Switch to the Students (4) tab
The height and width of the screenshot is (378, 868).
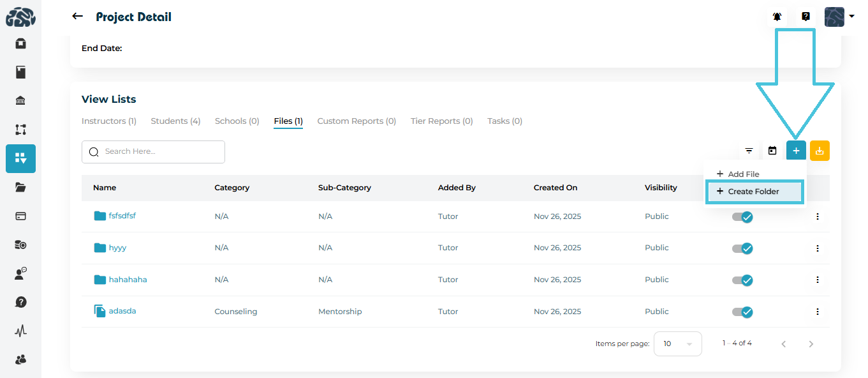coord(175,121)
